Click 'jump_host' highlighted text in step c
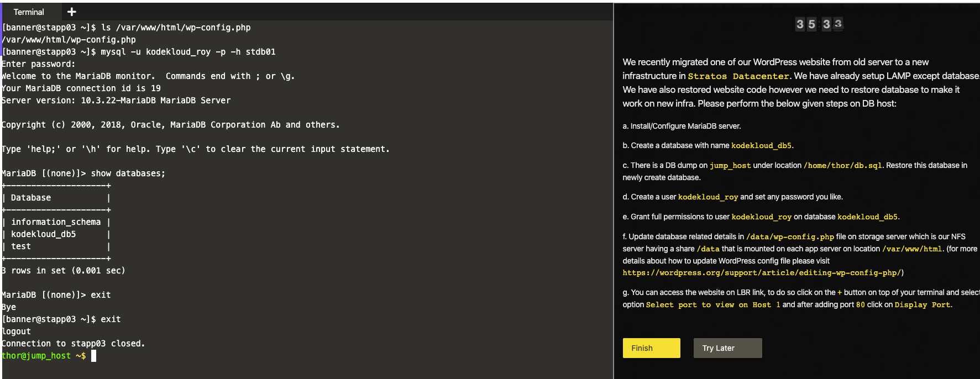Screen dimensions: 980x379 [x=730, y=165]
